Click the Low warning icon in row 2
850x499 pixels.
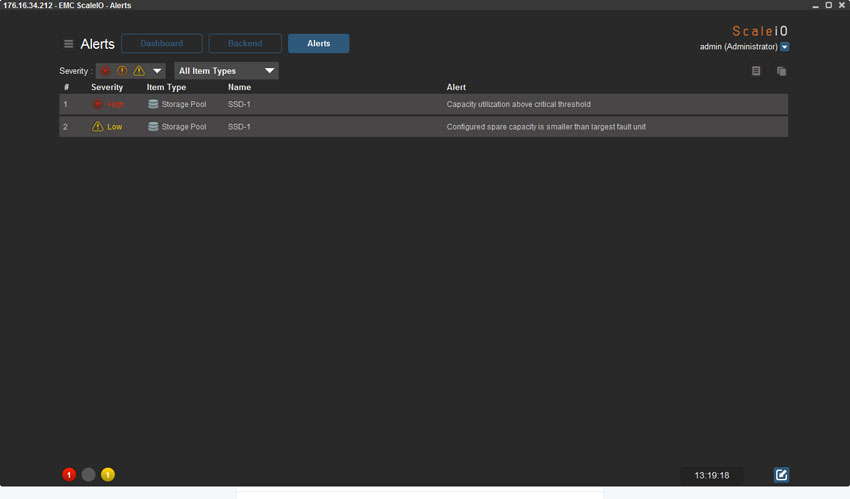tap(98, 126)
